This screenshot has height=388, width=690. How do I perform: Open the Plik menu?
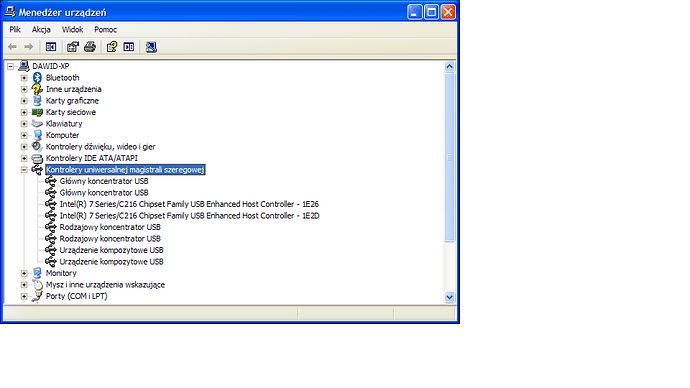15,29
